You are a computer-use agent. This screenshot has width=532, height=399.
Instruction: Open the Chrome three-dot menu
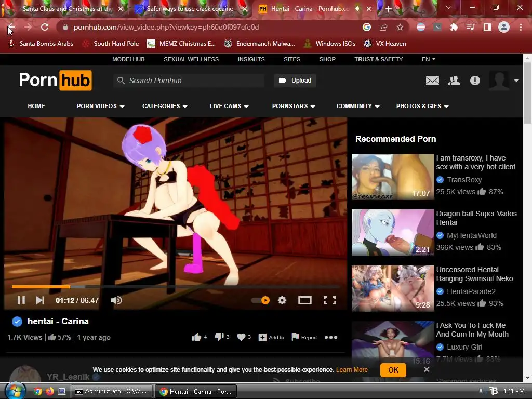[x=521, y=27]
